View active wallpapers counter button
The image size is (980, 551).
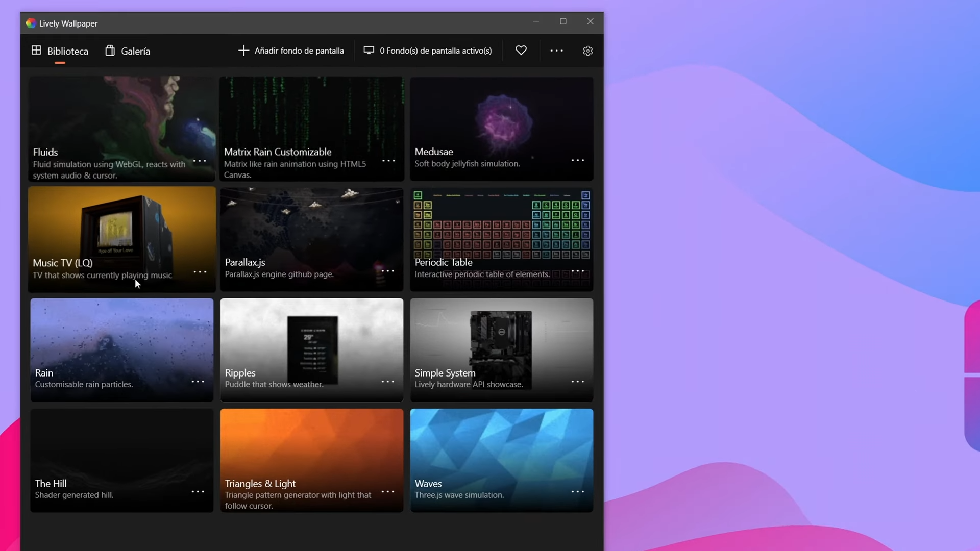(428, 51)
